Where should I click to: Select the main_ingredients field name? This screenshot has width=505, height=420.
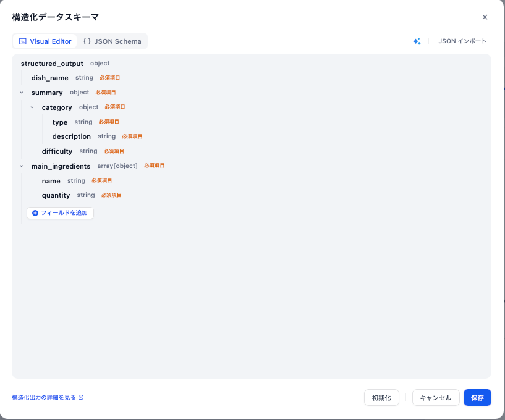click(61, 166)
